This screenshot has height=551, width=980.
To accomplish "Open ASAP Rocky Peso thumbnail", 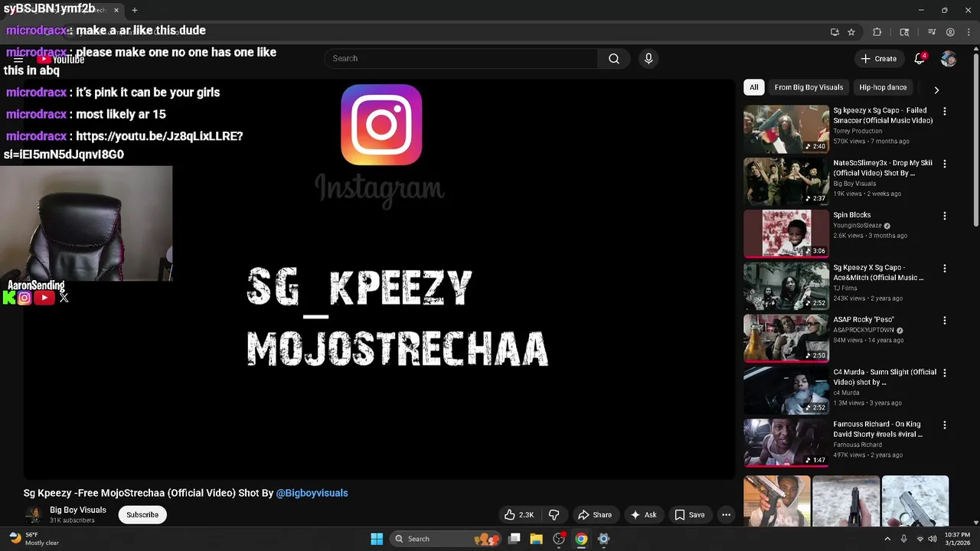I will tap(786, 338).
